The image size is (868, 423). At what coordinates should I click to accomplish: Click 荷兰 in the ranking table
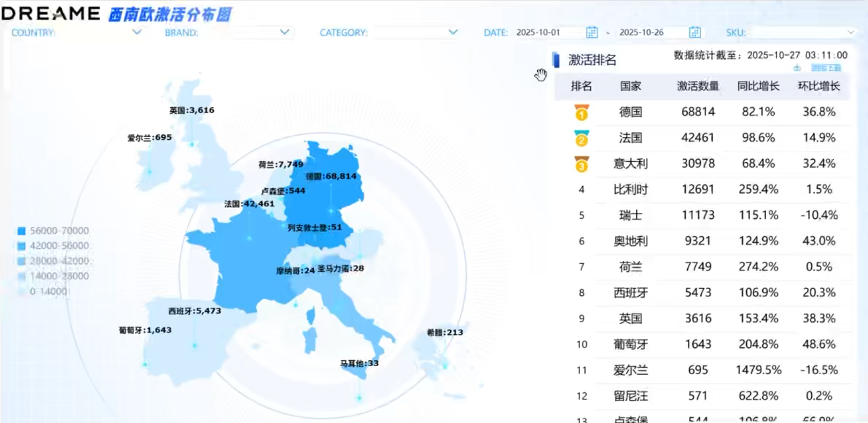click(630, 266)
